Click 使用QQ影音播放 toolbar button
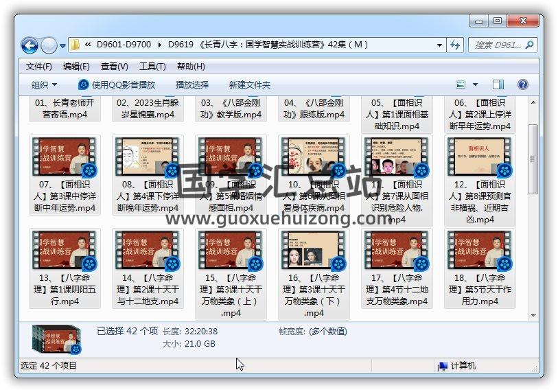This screenshot has width=558, height=392. click(x=117, y=84)
